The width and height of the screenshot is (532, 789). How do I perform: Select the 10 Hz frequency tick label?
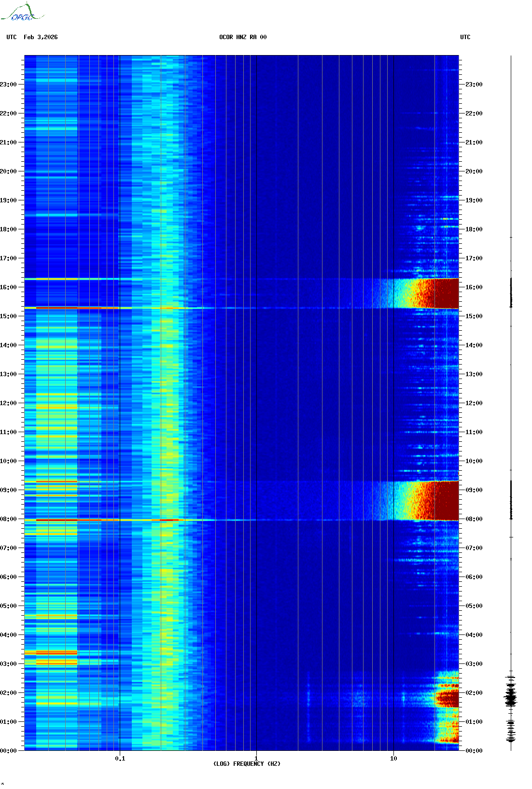click(x=393, y=759)
